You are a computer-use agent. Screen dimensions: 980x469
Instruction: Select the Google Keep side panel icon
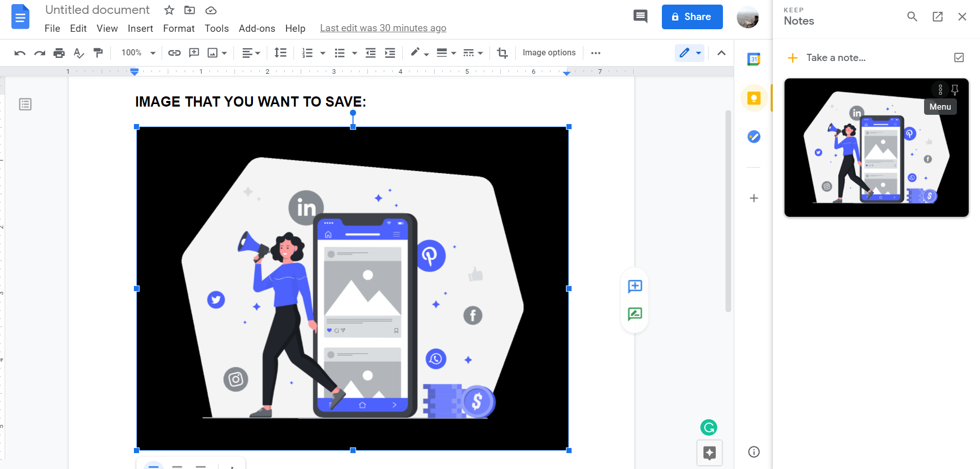click(x=754, y=98)
